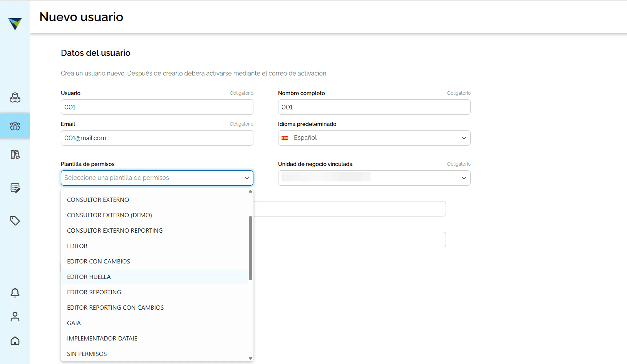Click the Email input field
The width and height of the screenshot is (627, 364).
click(157, 138)
